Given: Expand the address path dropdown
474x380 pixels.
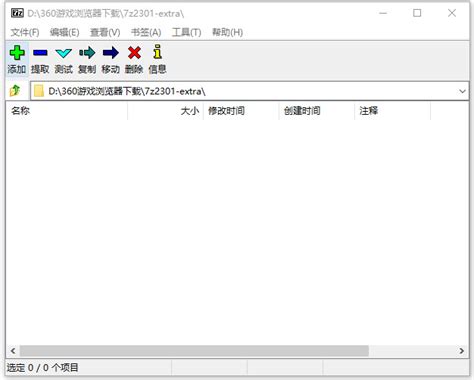Looking at the screenshot, I should tap(462, 91).
